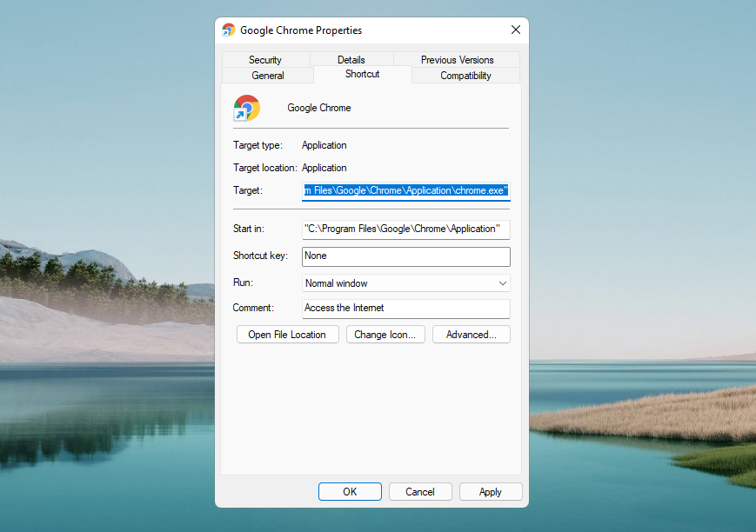The width and height of the screenshot is (756, 532).
Task: Click the Target label
Action: (248, 190)
